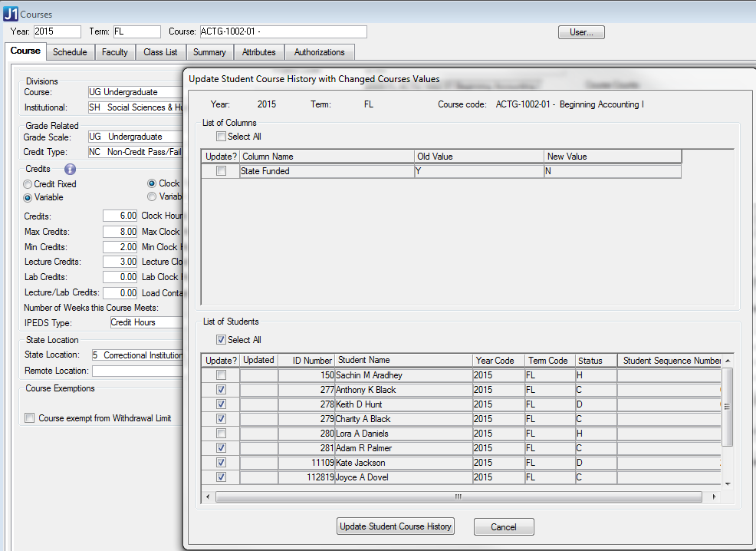The width and height of the screenshot is (756, 551).
Task: Click the Credits info icon
Action: tap(70, 169)
